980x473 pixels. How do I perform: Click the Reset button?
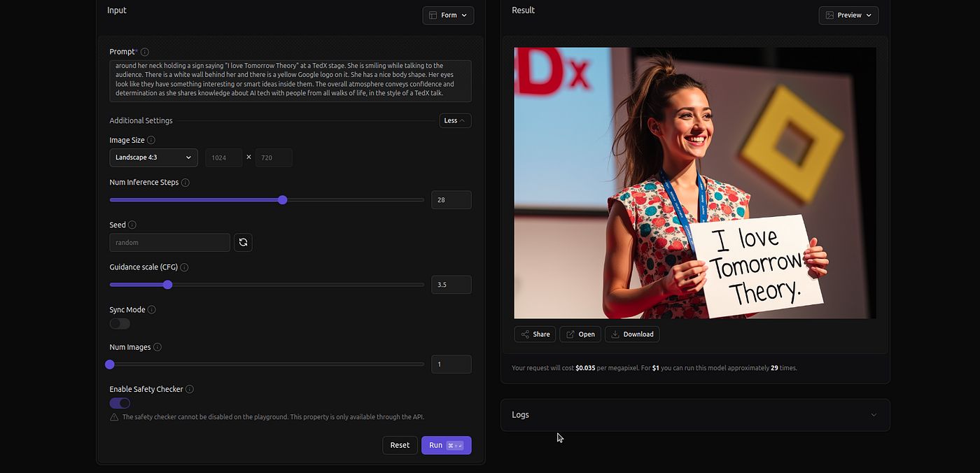(400, 445)
